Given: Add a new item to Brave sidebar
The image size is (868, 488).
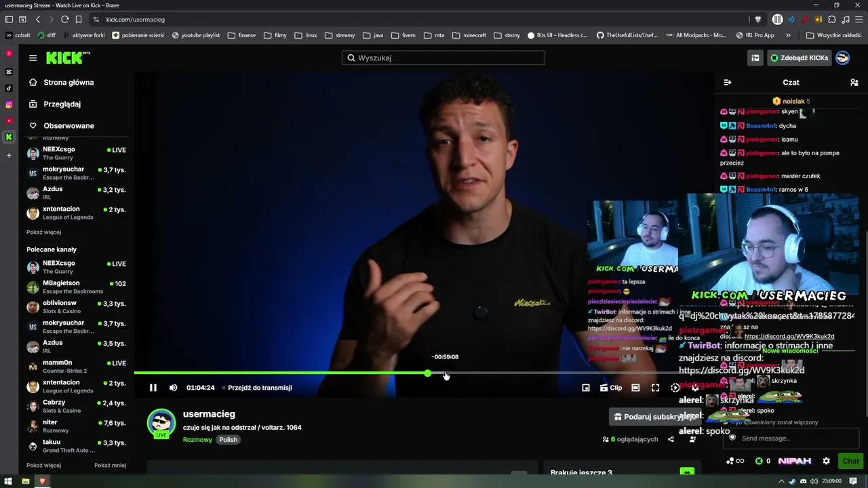Looking at the screenshot, I should pos(9,155).
